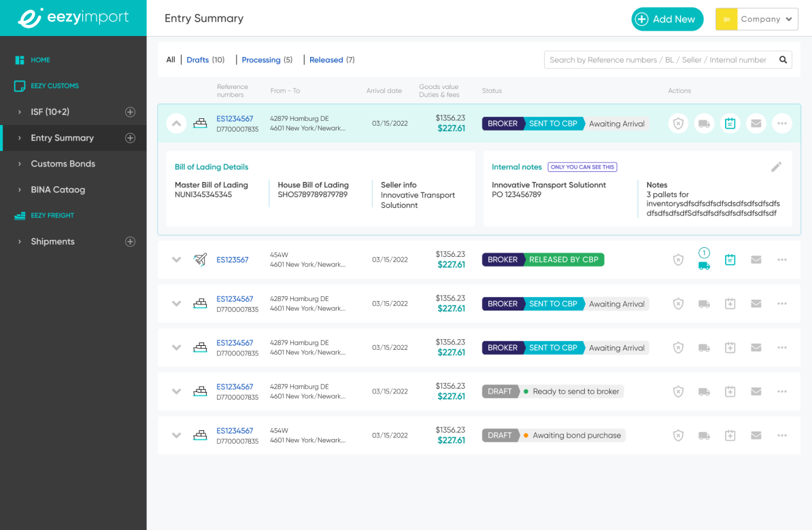Click the plus icon next to ISF (10+2)
Viewport: 812px width, 530px height.
click(130, 112)
